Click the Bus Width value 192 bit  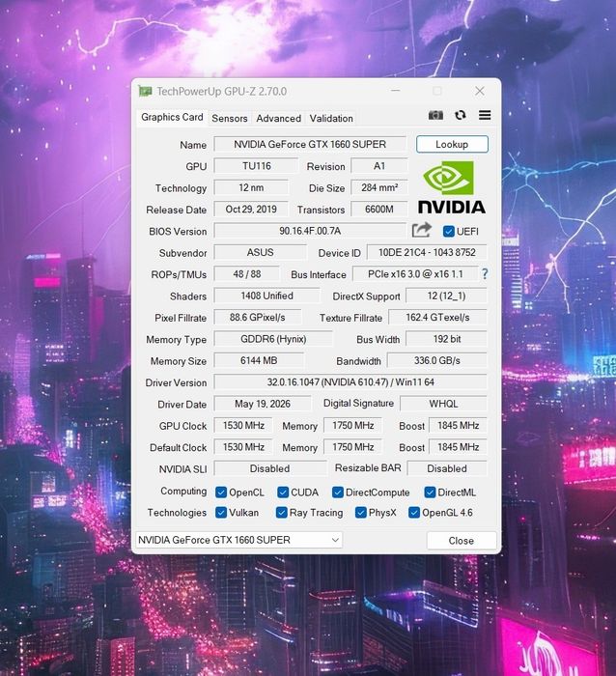[447, 339]
